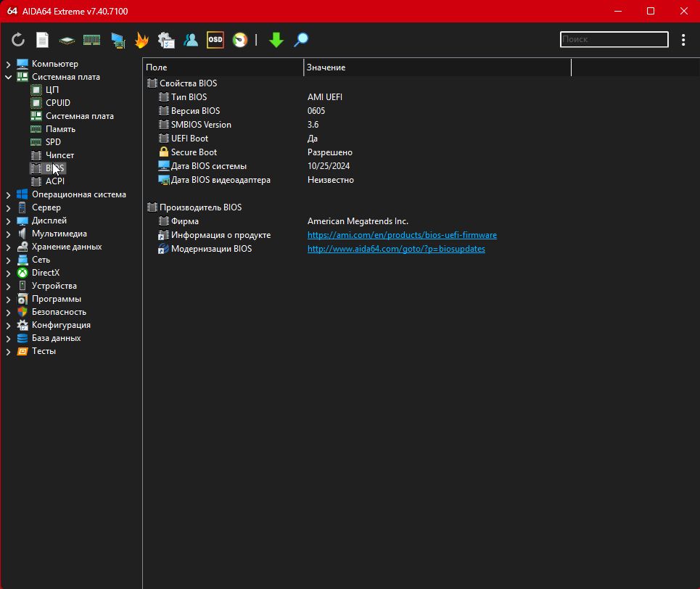The image size is (700, 589).
Task: Select the Устройства tree item
Action: pyautogui.click(x=54, y=286)
